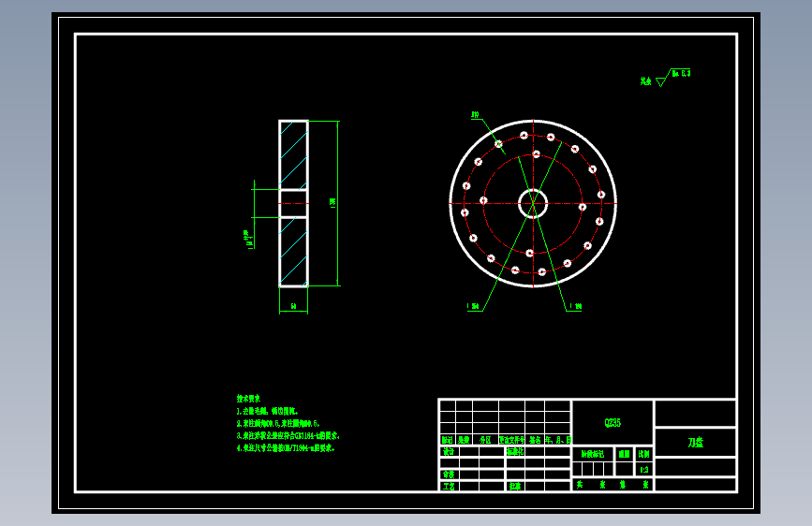Image resolution: width=812 pixels, height=526 pixels.
Task: Click the 阶段标记 cell in title block
Action: click(x=593, y=454)
